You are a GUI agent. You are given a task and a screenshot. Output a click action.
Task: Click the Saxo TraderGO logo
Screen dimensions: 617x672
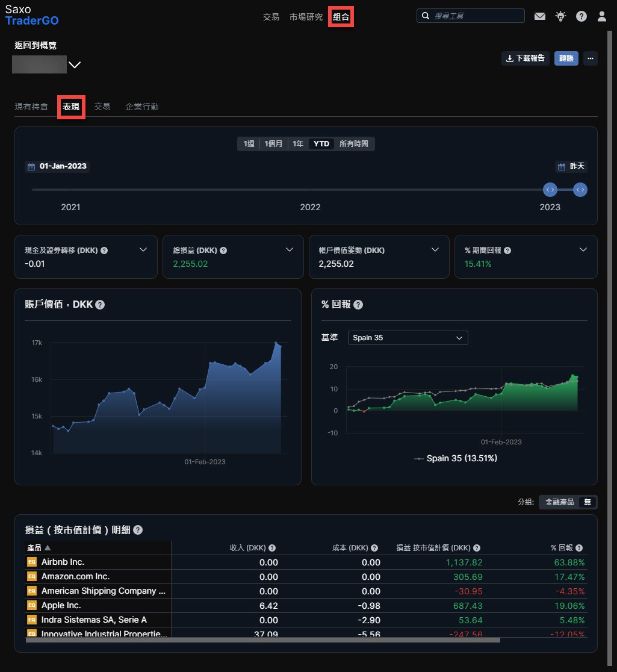coord(32,15)
